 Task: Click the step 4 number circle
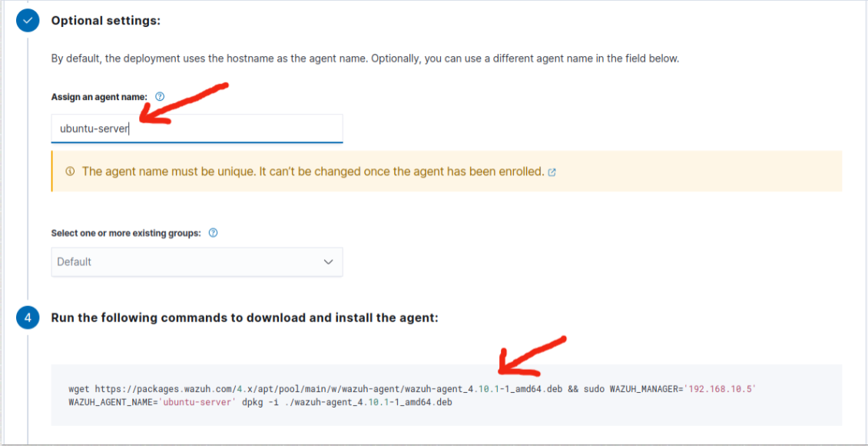click(x=28, y=318)
